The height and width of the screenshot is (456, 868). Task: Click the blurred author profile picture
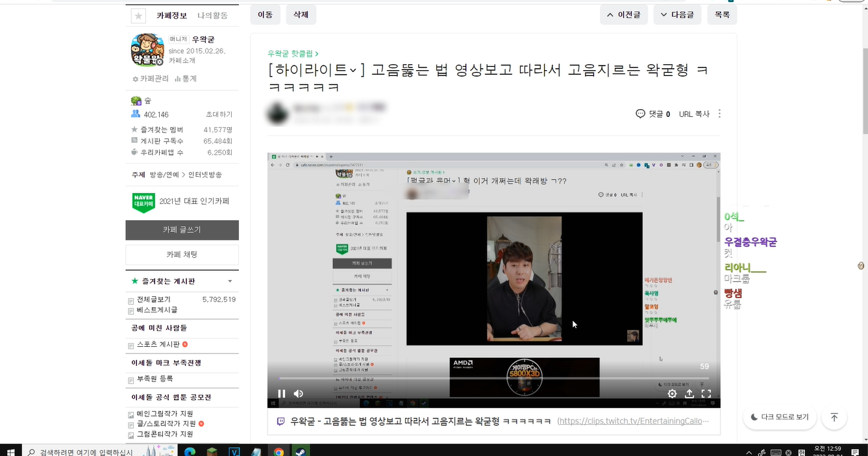pos(278,114)
